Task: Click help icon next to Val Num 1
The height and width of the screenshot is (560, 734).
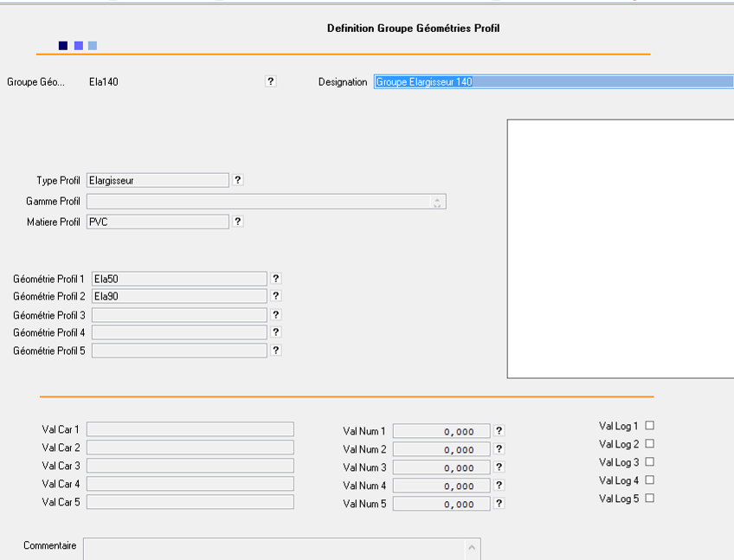Action: click(499, 430)
